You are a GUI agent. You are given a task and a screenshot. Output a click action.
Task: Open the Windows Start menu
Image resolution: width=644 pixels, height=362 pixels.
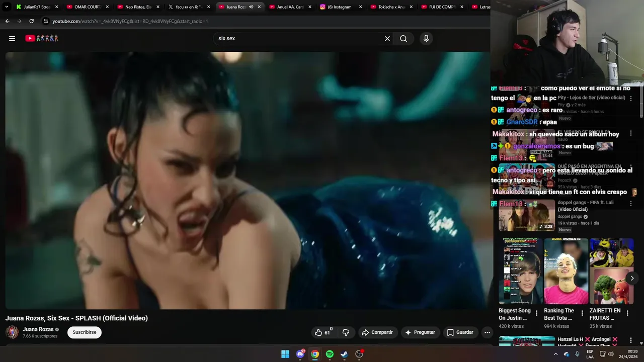point(285,354)
